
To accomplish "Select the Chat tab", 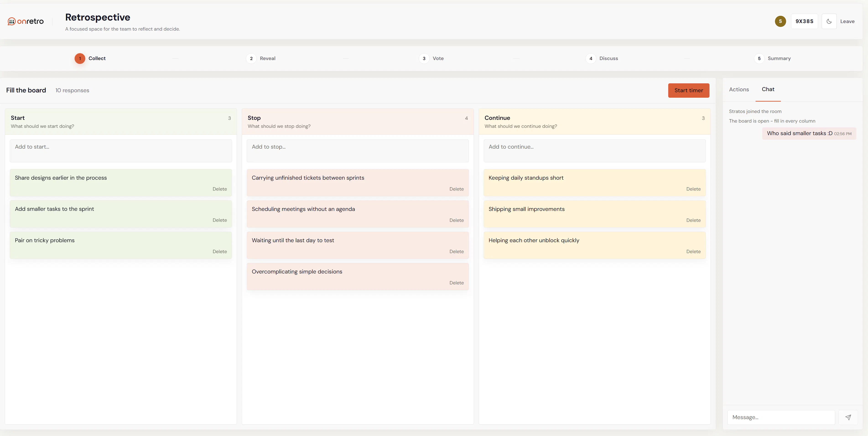I will [768, 89].
